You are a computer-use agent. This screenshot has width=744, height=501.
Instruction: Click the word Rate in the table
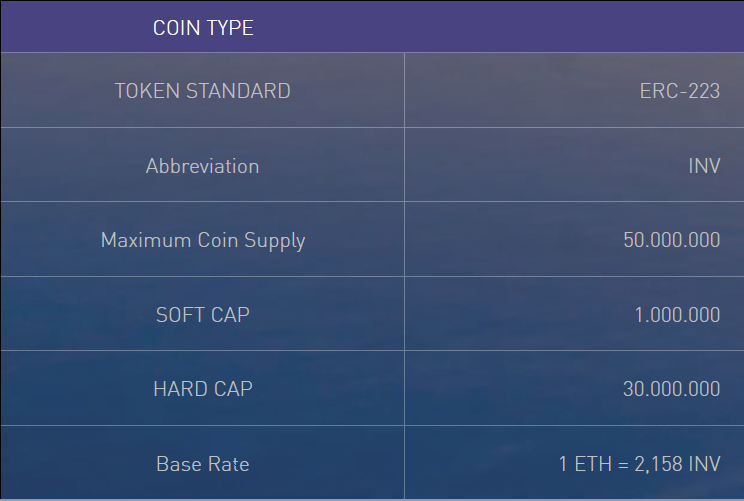pos(229,464)
